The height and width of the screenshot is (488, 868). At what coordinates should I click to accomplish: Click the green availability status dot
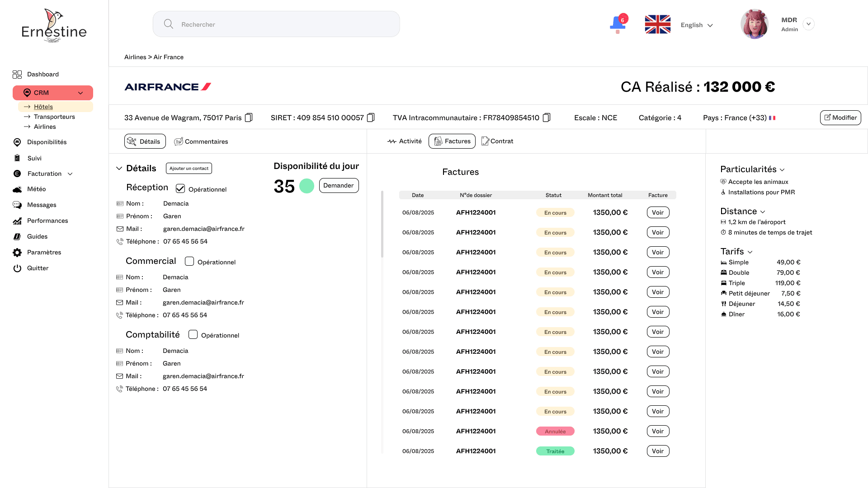pyautogui.click(x=307, y=186)
